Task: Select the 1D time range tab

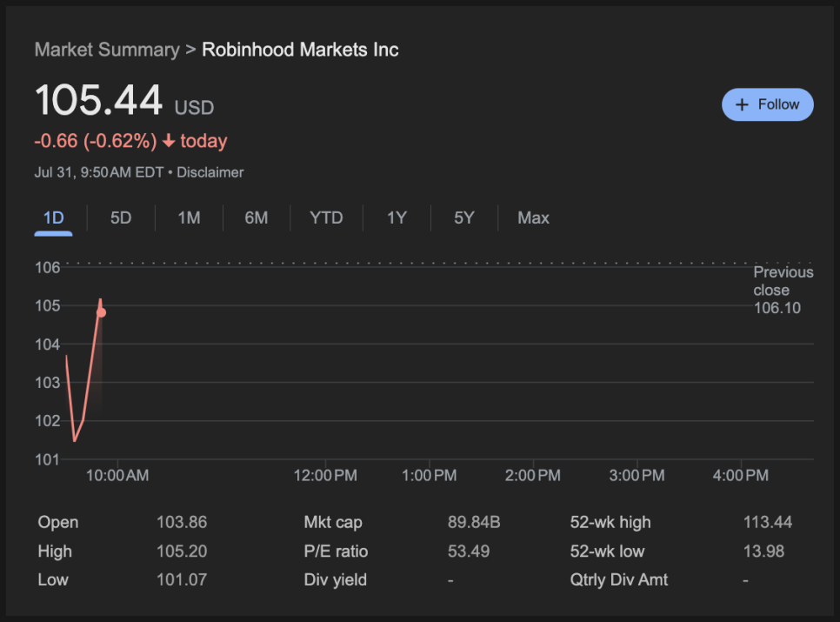Action: pyautogui.click(x=54, y=218)
